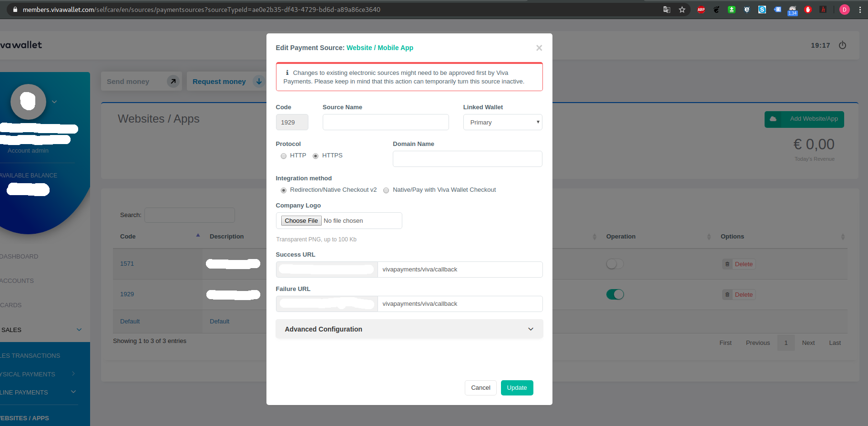Go to the Next page of entries
Image resolution: width=868 pixels, height=426 pixels.
point(808,343)
